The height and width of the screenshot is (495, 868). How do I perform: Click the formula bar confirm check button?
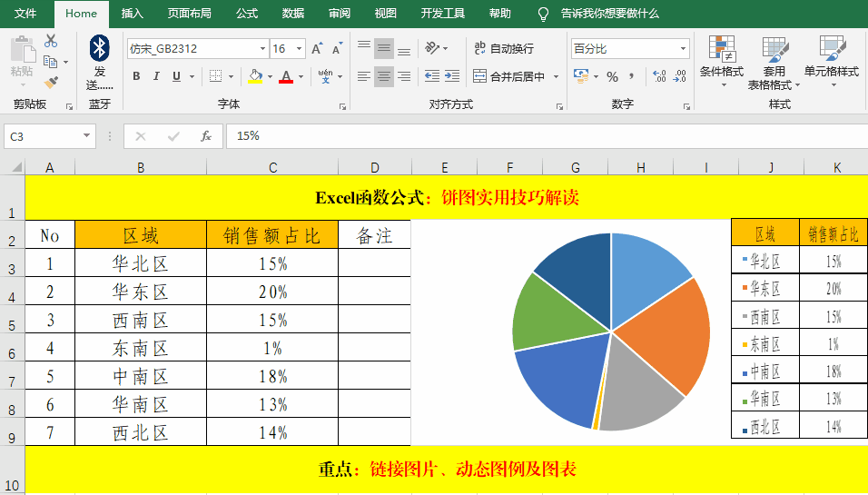click(x=173, y=136)
